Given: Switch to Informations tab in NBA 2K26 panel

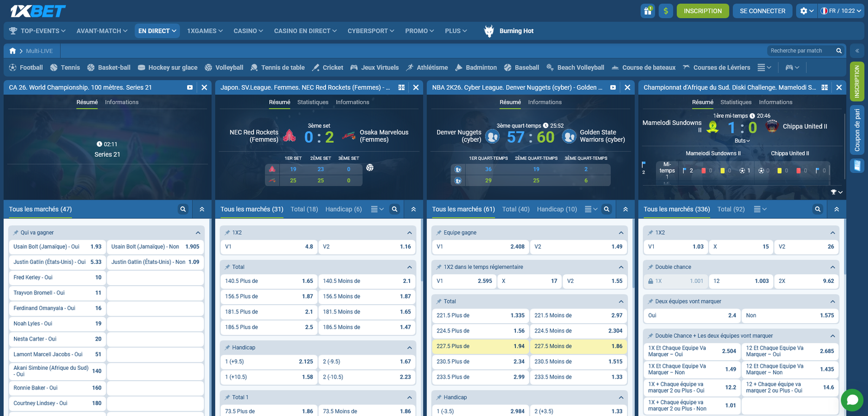Looking at the screenshot, I should pyautogui.click(x=545, y=102).
